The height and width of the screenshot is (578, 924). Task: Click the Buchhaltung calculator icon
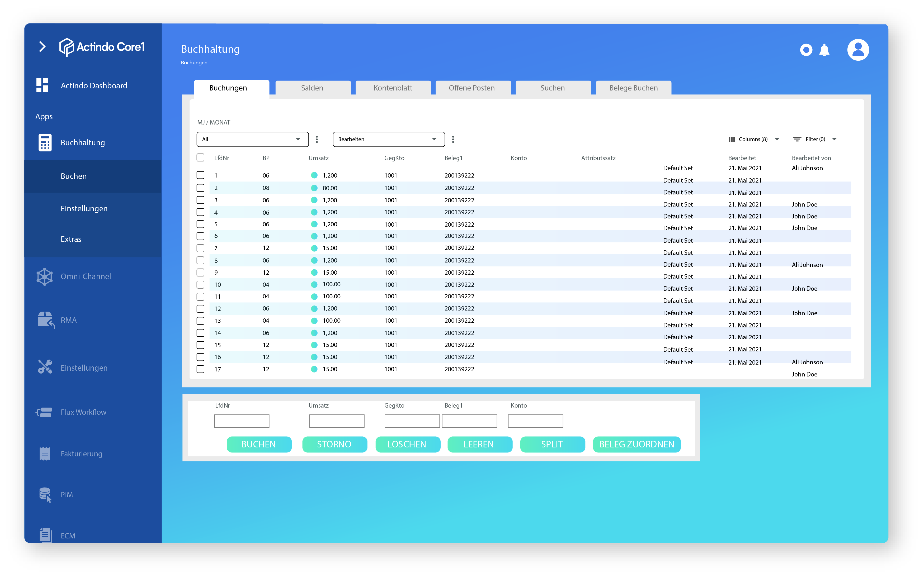[45, 143]
